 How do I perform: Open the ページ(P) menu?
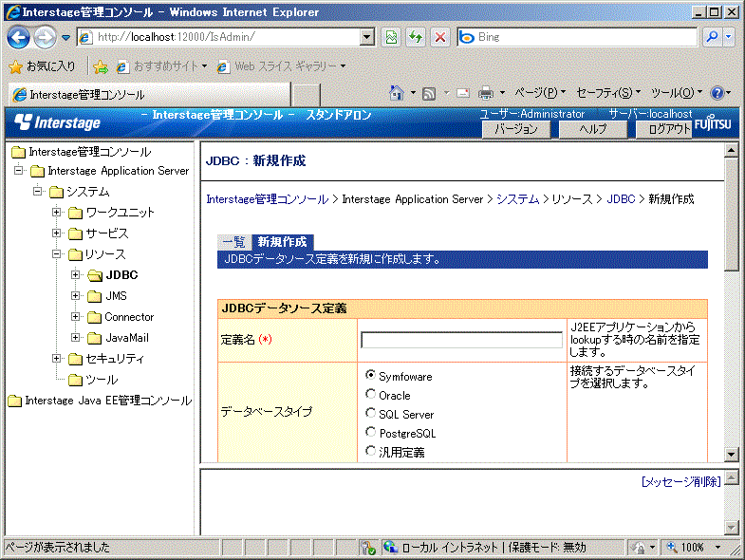[x=540, y=93]
